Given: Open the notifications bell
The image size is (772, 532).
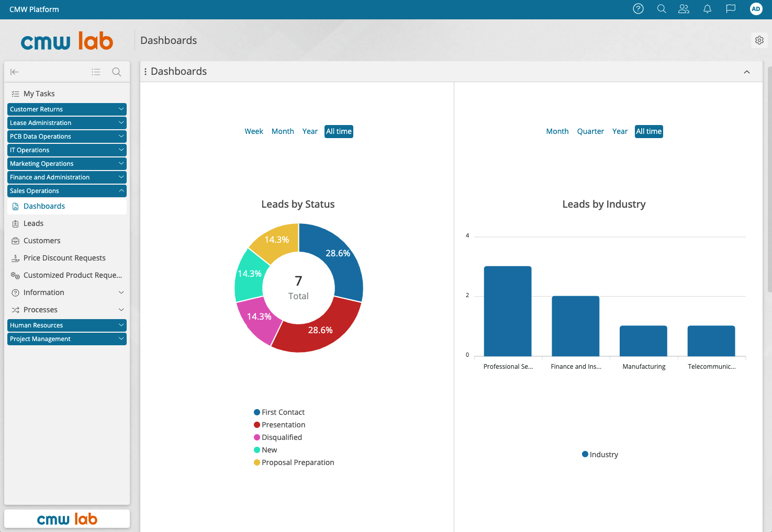Looking at the screenshot, I should point(707,9).
